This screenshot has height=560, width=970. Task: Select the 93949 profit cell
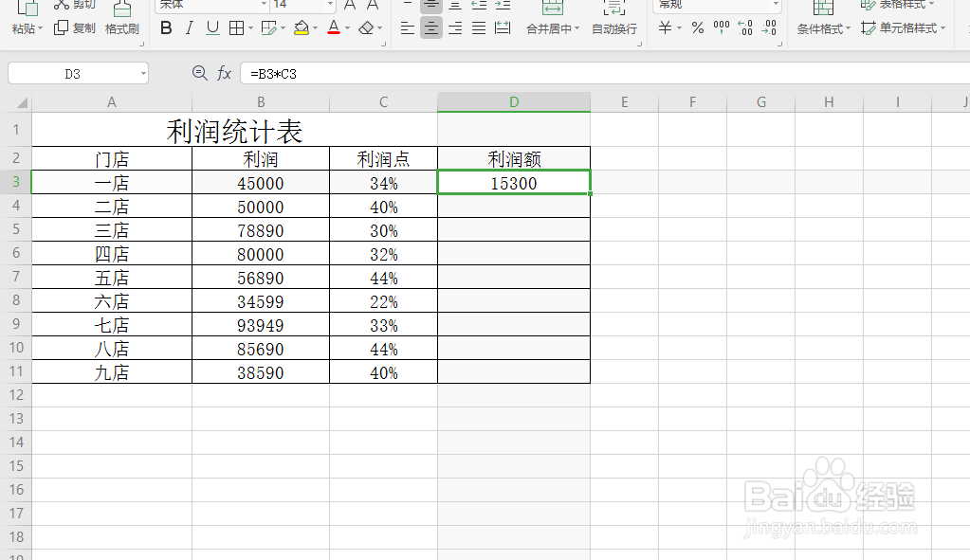[261, 324]
